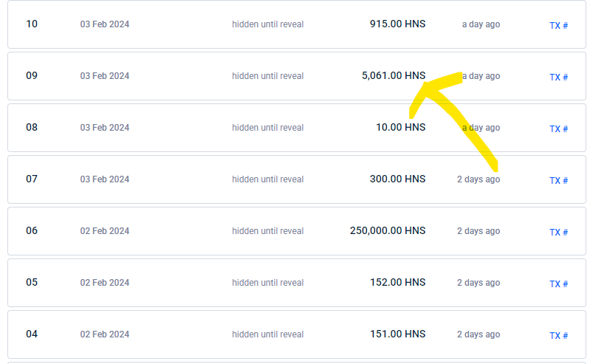Open the TX # link for bid 09
Image resolution: width=590 pixels, height=364 pixels.
click(558, 77)
